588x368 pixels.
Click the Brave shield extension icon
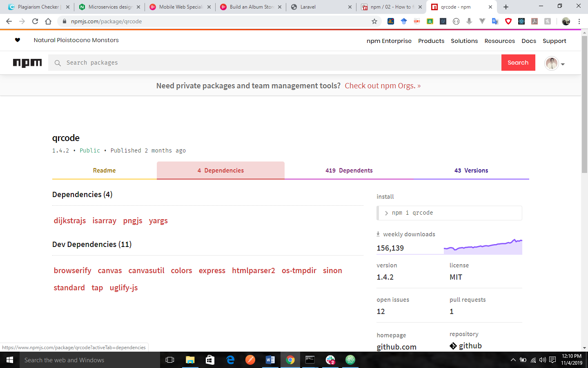(508, 21)
